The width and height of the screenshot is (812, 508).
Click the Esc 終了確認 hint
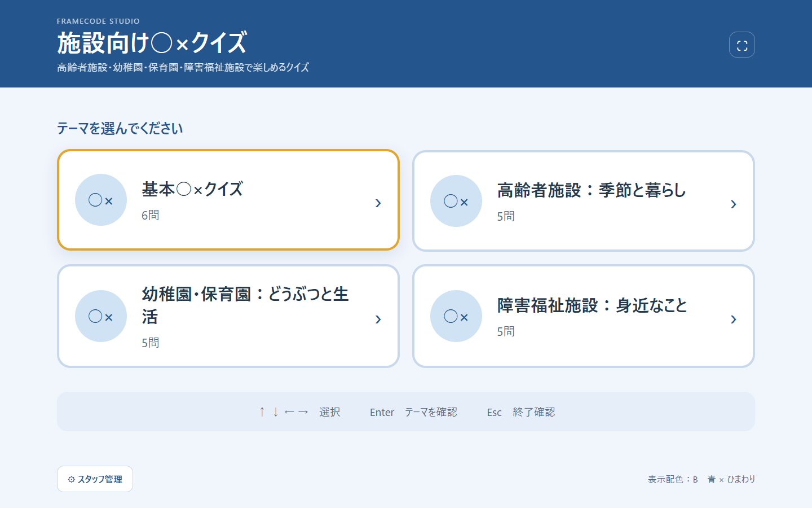pyautogui.click(x=521, y=412)
